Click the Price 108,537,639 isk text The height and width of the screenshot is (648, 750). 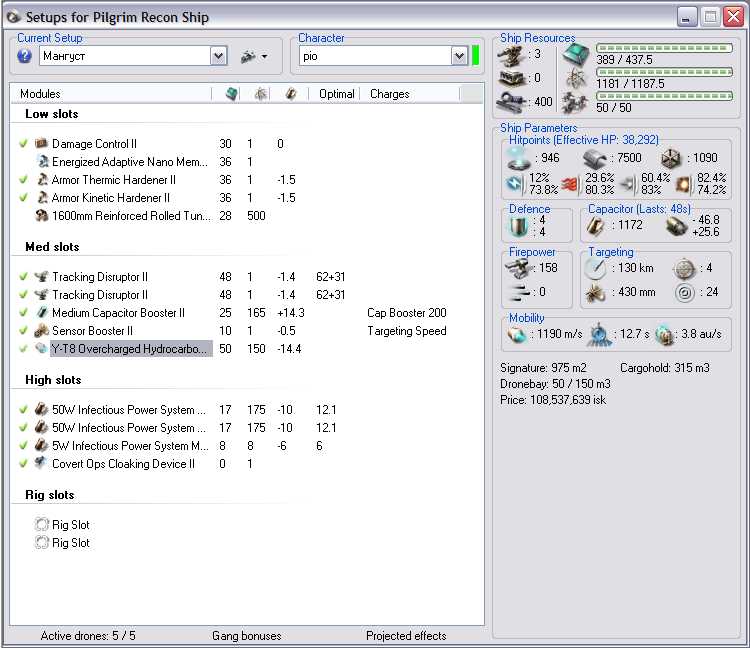tap(553, 400)
